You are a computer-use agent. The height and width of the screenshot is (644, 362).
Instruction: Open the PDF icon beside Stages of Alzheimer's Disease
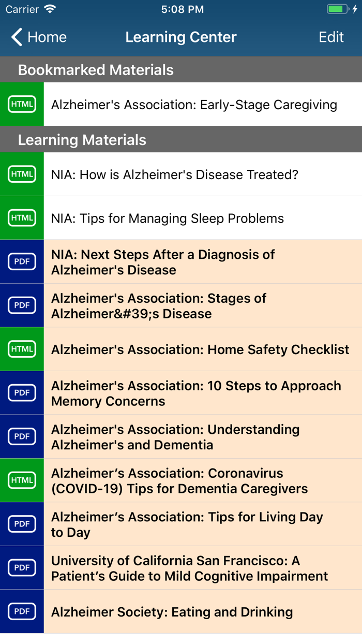(22, 305)
